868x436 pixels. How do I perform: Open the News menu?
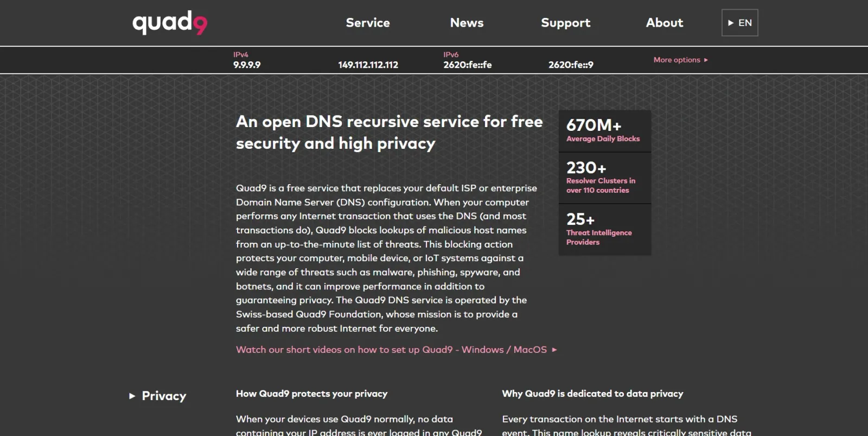tap(467, 23)
